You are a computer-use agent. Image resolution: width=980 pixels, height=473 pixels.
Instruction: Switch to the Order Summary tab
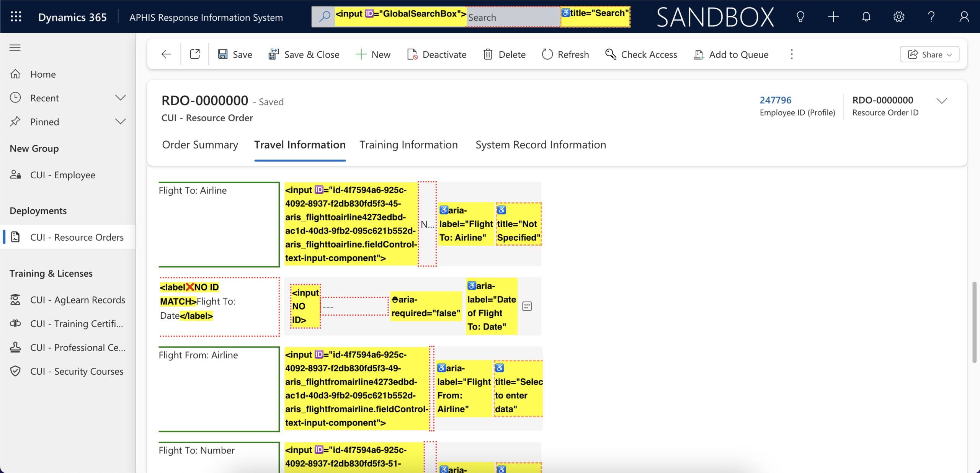point(200,145)
